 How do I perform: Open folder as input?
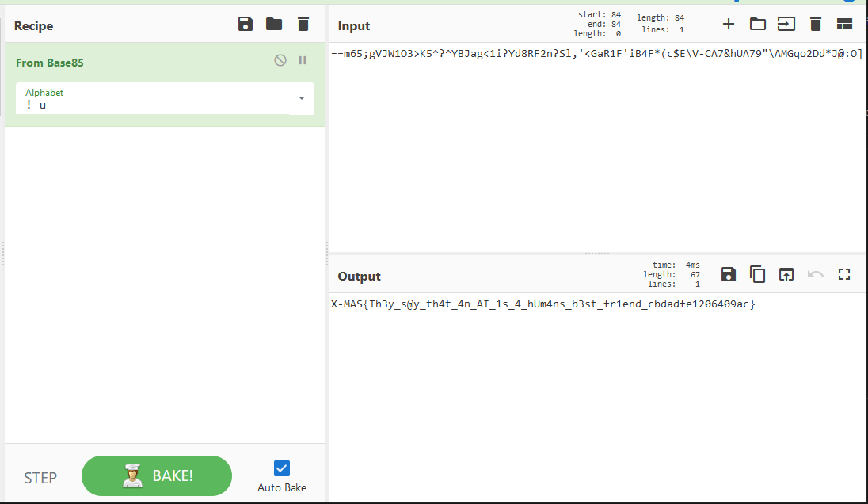pos(758,24)
